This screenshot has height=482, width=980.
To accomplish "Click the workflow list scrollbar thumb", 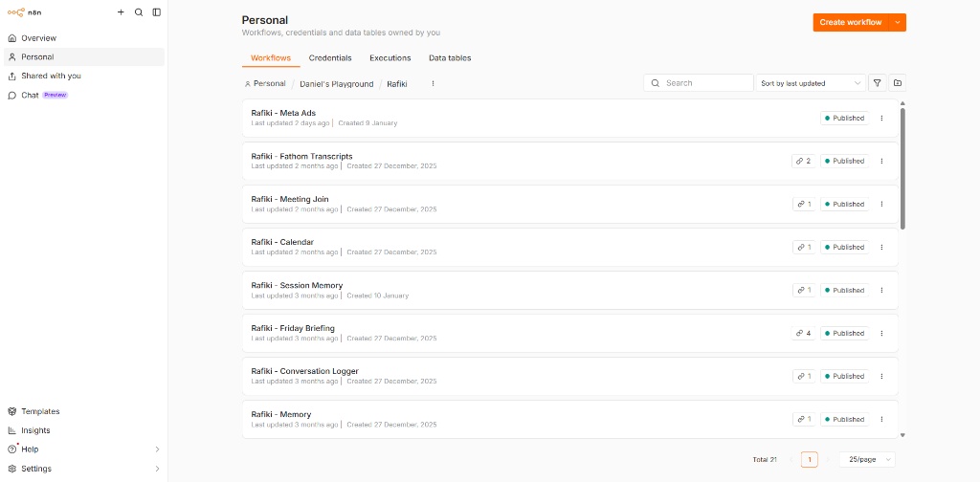I will tap(902, 168).
